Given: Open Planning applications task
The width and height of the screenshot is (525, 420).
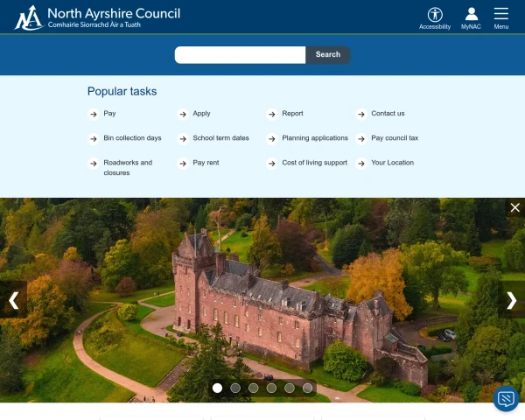Looking at the screenshot, I should [x=314, y=138].
